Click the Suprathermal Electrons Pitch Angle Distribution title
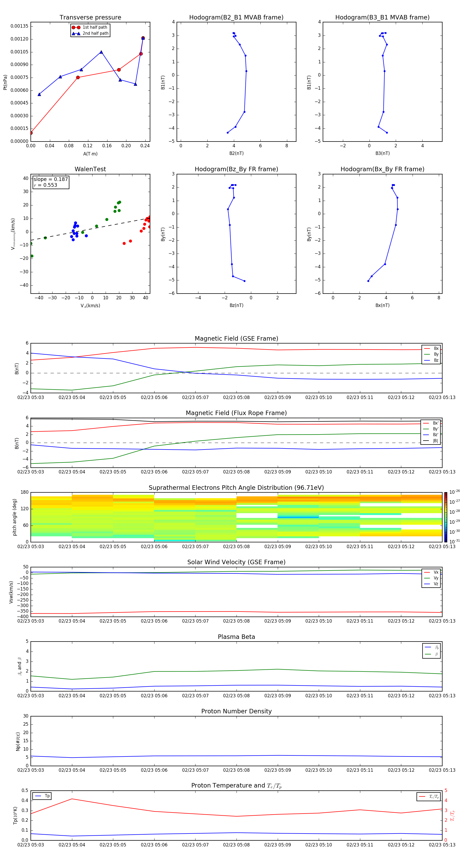 [236, 488]
